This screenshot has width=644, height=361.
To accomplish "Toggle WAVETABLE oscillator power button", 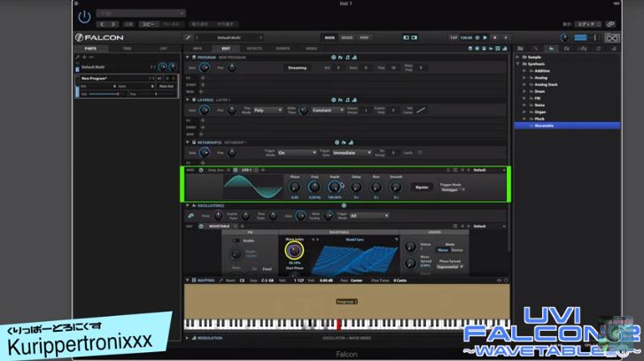I will pos(201,226).
